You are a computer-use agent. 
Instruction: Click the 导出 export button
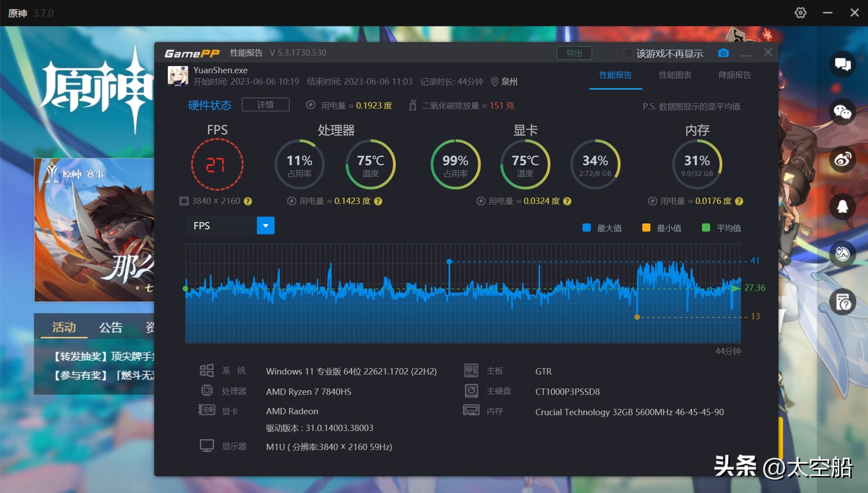coord(574,53)
